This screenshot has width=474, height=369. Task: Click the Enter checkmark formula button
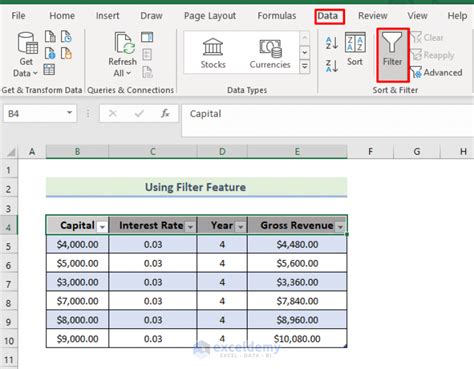[139, 114]
